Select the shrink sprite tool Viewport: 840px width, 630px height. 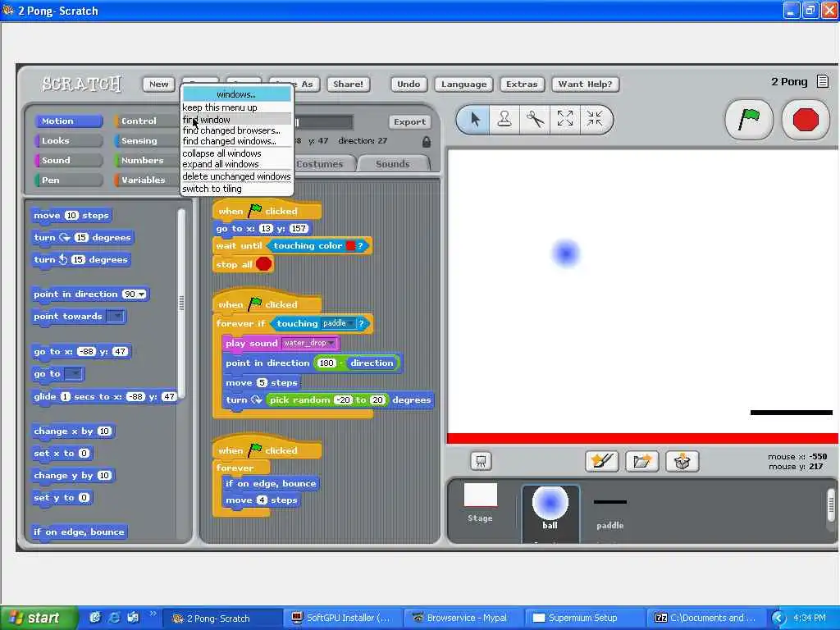click(x=594, y=119)
